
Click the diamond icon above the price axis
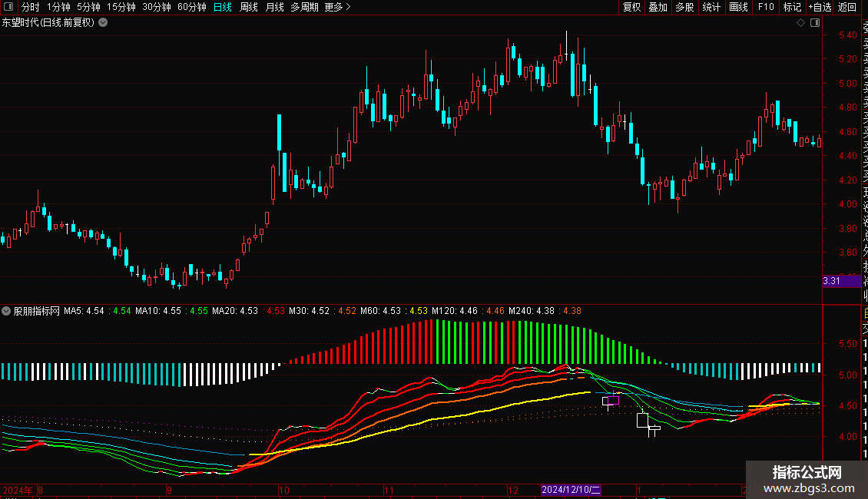(800, 23)
